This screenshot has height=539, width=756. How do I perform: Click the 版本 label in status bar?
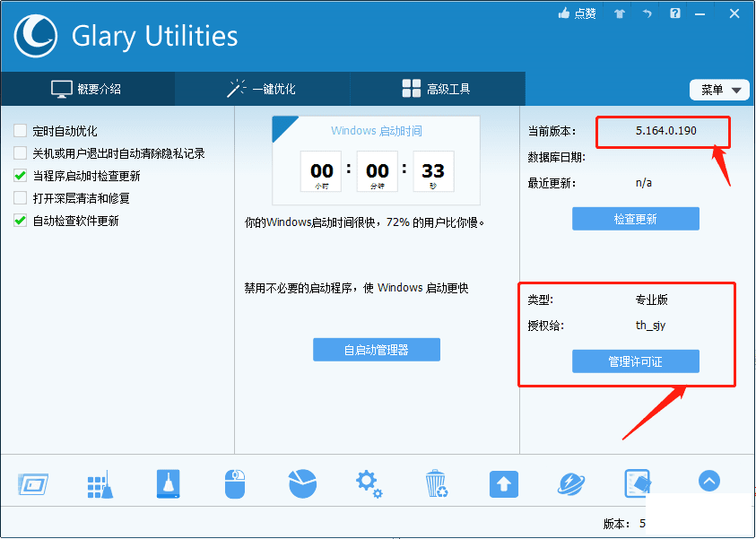pyautogui.click(x=617, y=524)
